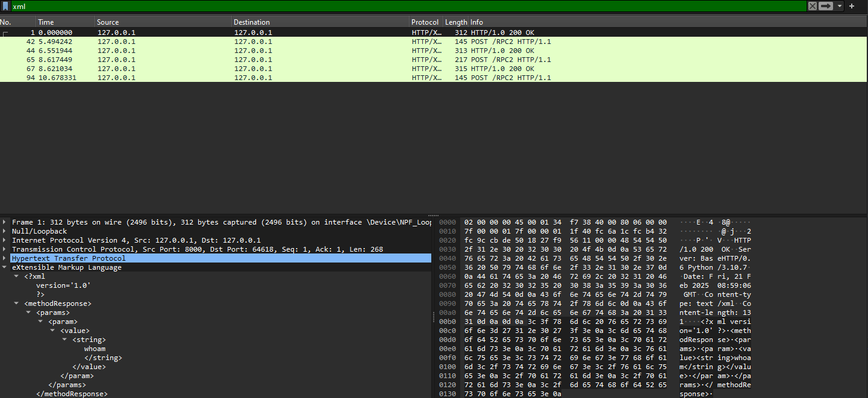Select packet 44 at time 6.551944
Screen dimensions: 868x398
point(434,51)
